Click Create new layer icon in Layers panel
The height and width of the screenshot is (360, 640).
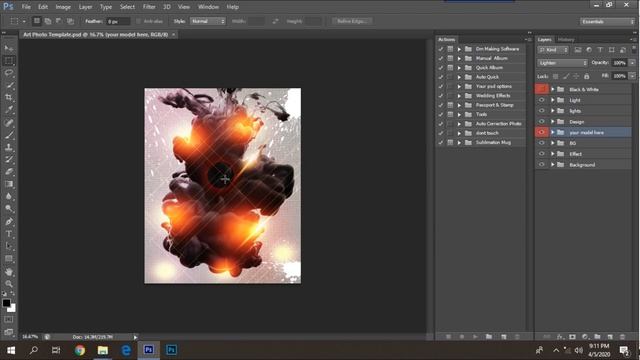610,337
